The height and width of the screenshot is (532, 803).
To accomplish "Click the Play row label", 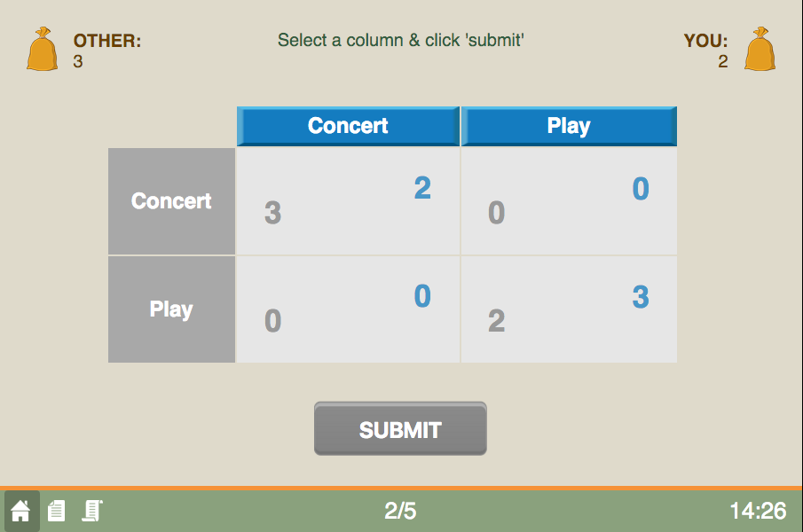I will [x=171, y=309].
